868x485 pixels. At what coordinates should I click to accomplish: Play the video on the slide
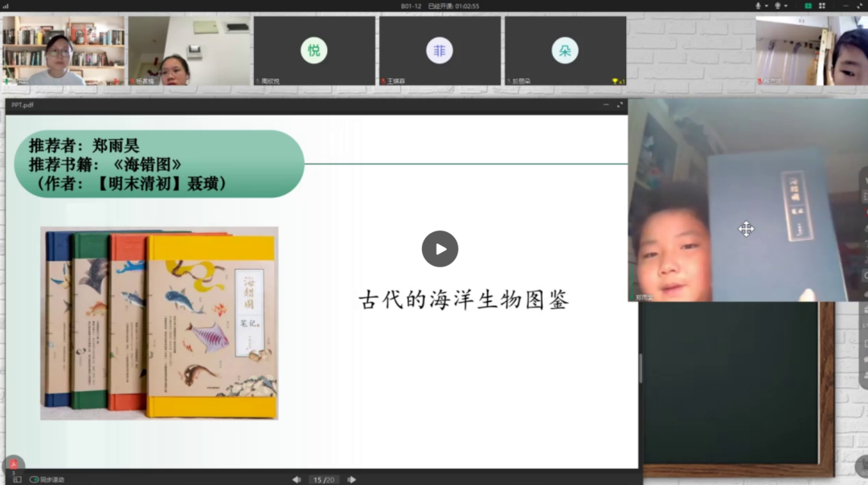pyautogui.click(x=440, y=249)
